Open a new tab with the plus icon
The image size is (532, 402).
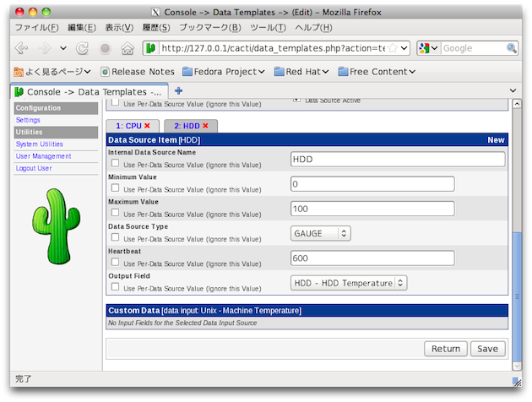point(178,90)
